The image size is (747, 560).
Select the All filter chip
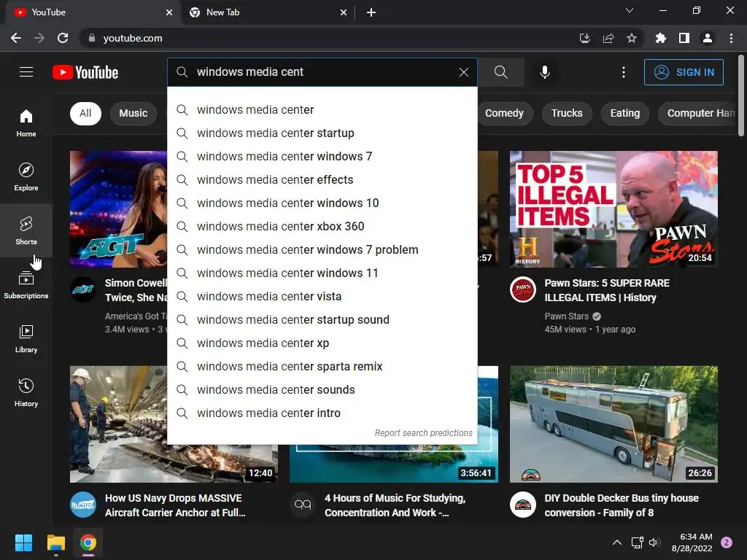(x=85, y=113)
